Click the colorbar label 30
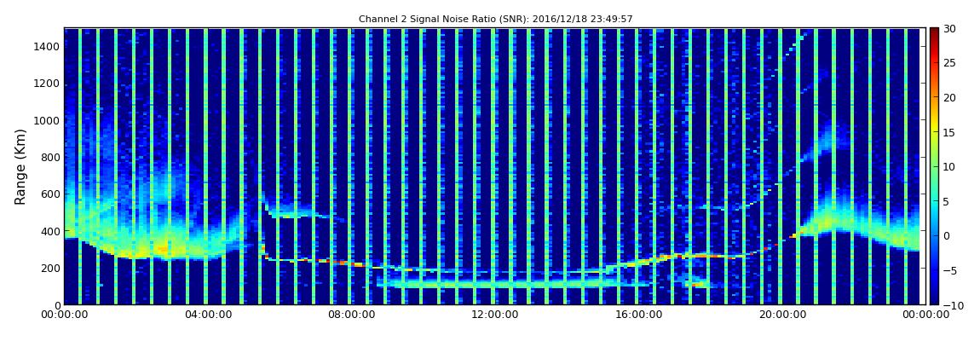The height and width of the screenshot is (347, 980). 949,29
